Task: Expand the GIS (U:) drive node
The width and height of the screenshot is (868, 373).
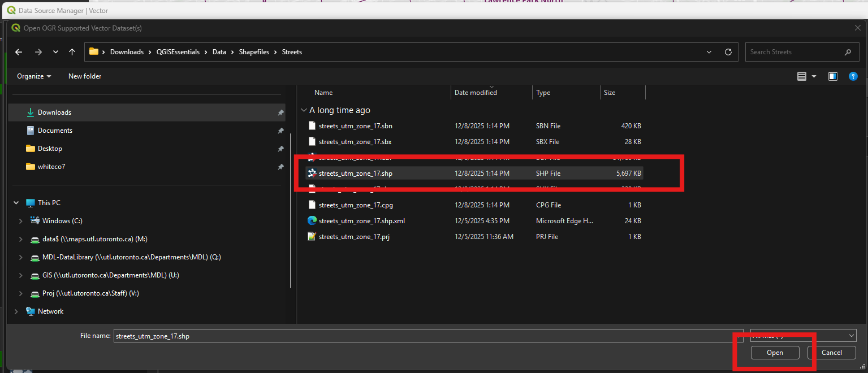Action: 21,275
